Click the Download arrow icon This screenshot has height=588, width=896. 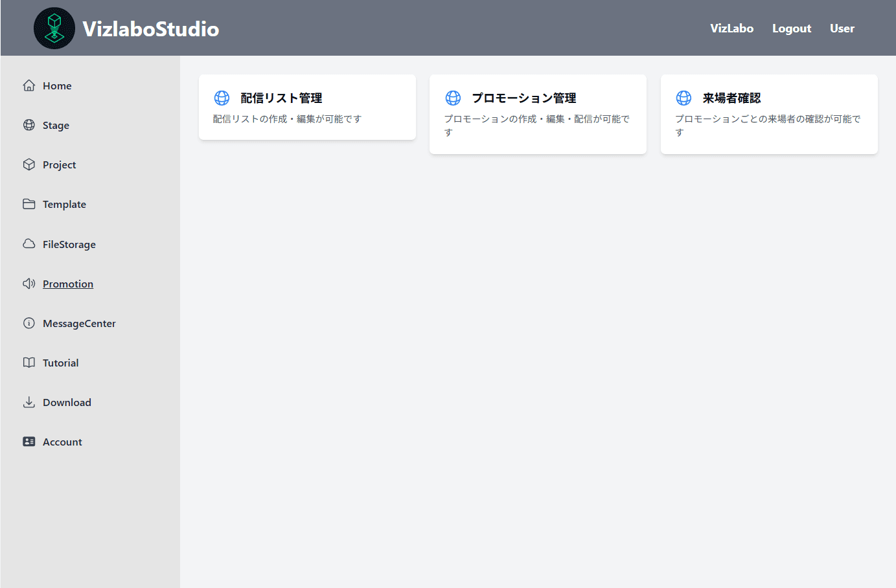pos(29,402)
